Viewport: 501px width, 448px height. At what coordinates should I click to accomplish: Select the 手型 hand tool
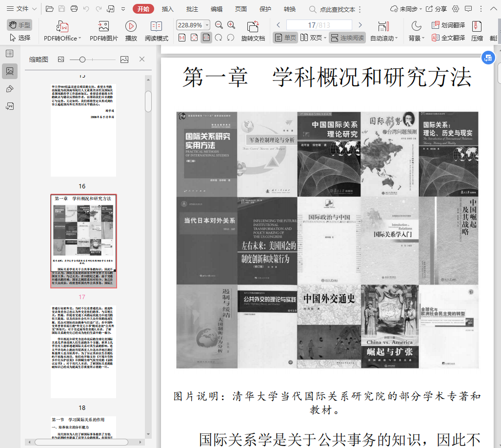(x=20, y=25)
